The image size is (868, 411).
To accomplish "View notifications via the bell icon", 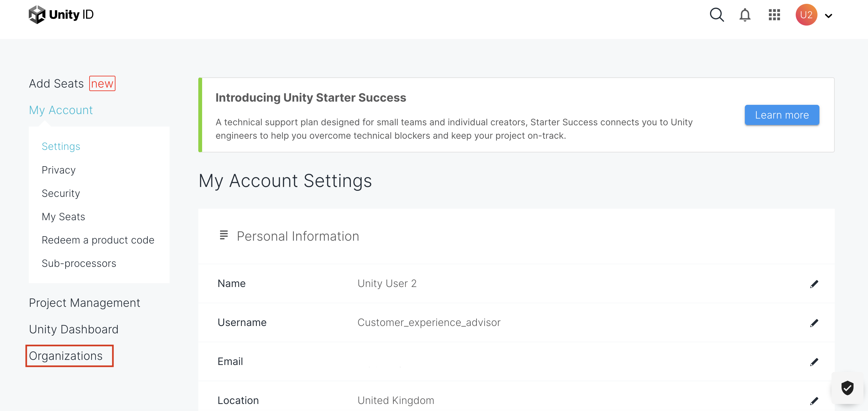I will pos(745,15).
